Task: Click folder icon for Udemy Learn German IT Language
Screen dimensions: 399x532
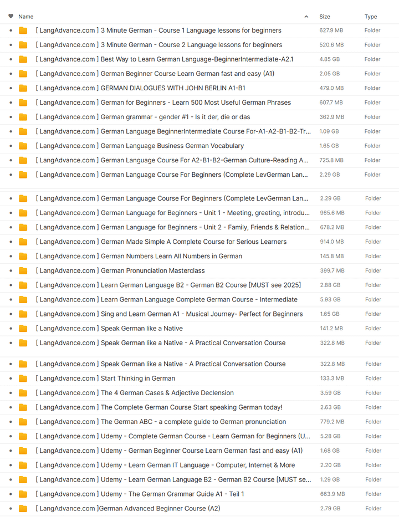Action: 23,465
